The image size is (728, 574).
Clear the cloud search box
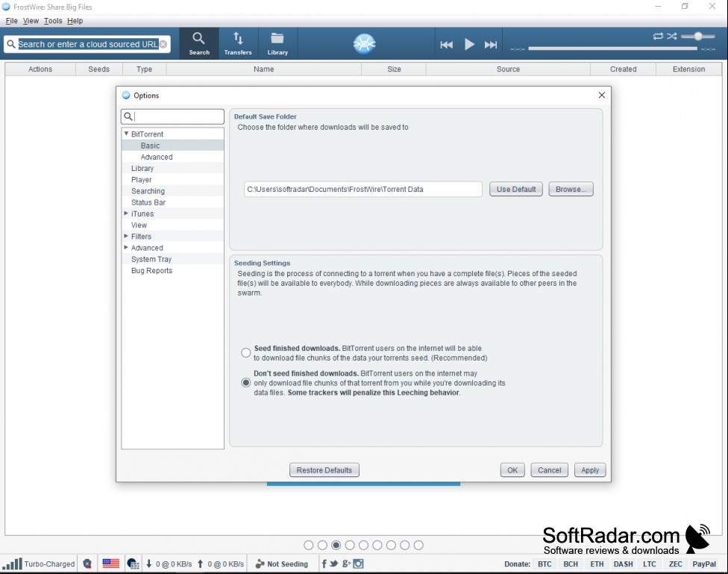point(163,44)
